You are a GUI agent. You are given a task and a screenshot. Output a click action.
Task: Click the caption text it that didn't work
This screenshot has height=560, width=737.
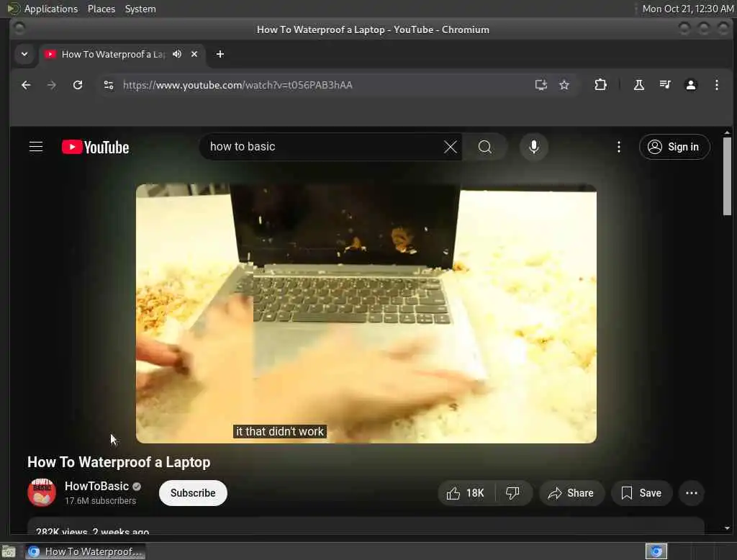pyautogui.click(x=280, y=432)
